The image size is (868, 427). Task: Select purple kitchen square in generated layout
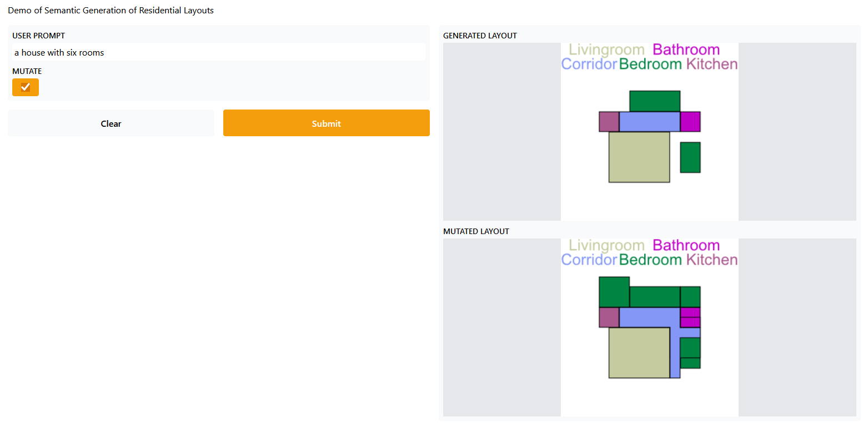609,122
